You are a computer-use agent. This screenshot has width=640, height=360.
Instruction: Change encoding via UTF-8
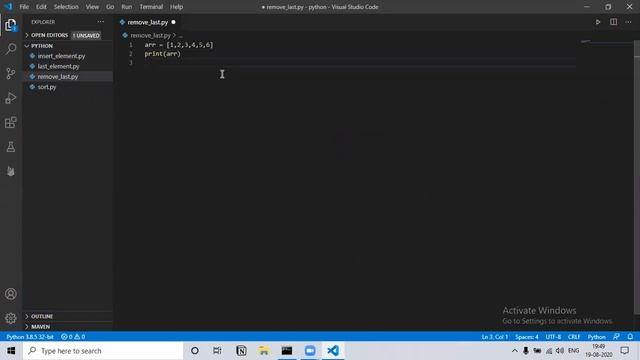pos(553,337)
